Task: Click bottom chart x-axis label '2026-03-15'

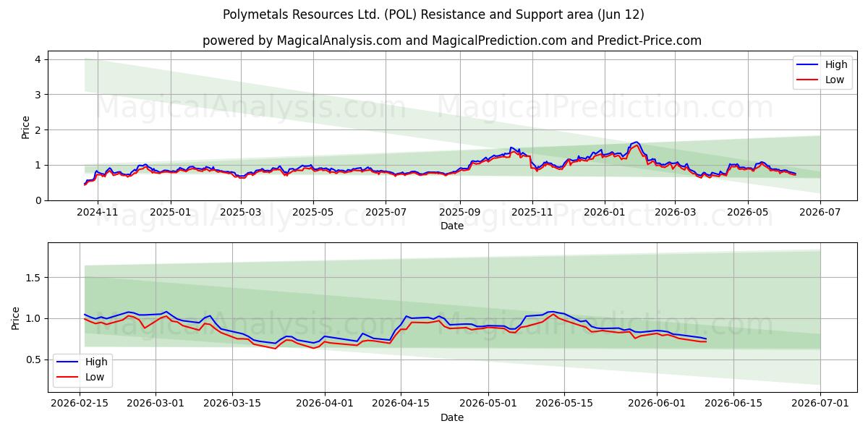Action: click(233, 404)
